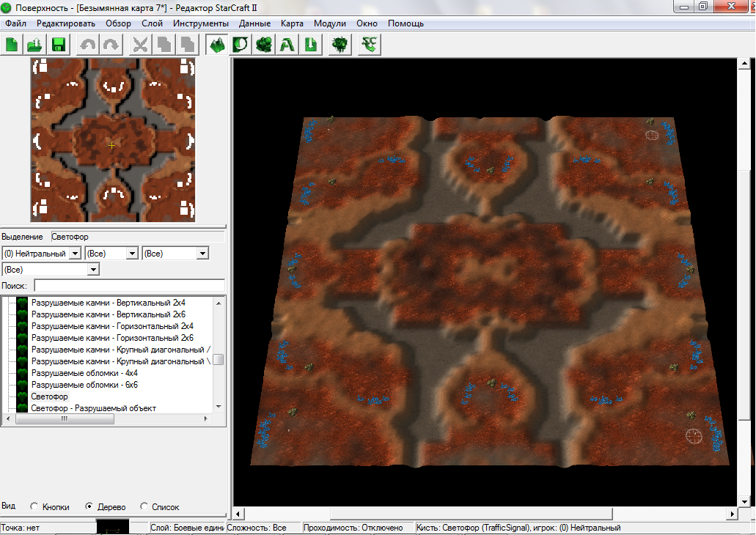756x535 pixels.
Task: Open the 'Модули' menu
Action: point(330,23)
